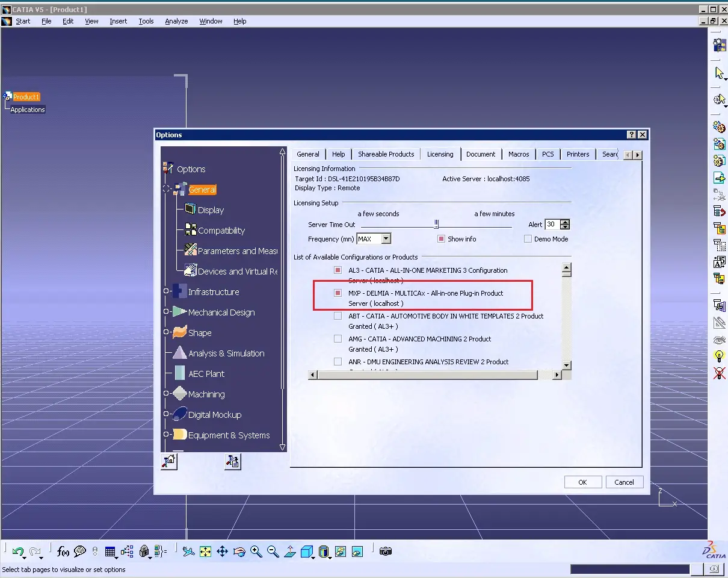Click the red crossed lightbulb icon
728x578 pixels.
pos(719,373)
